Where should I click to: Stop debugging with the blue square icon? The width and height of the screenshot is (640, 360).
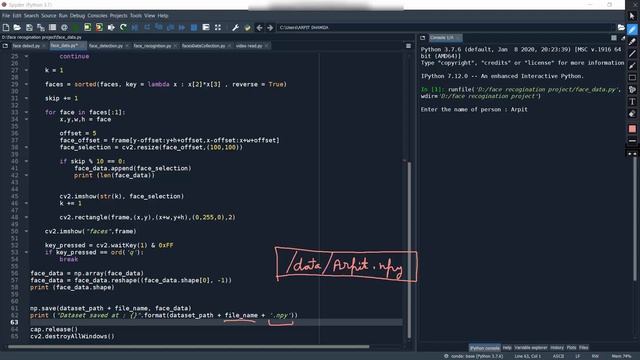(194, 27)
